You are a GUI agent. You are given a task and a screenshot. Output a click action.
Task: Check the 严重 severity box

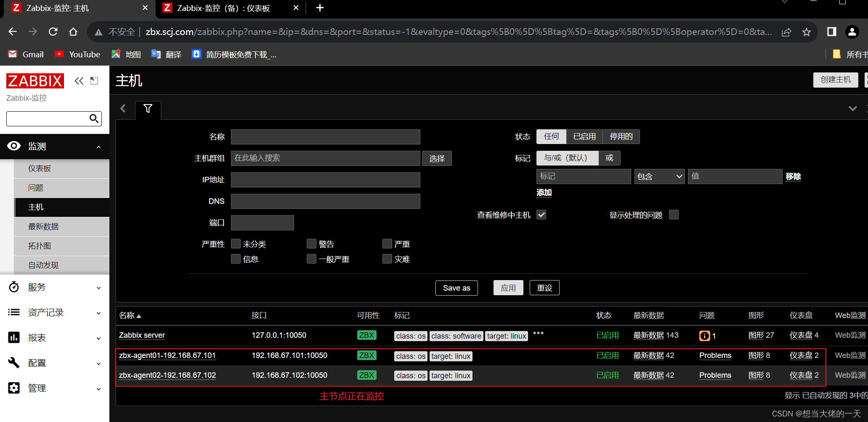pos(387,244)
